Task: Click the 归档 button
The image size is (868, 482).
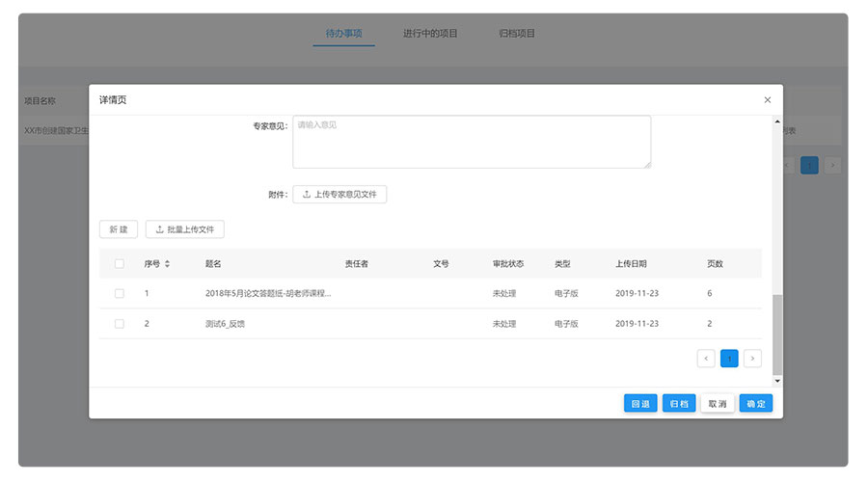Action: pos(679,403)
